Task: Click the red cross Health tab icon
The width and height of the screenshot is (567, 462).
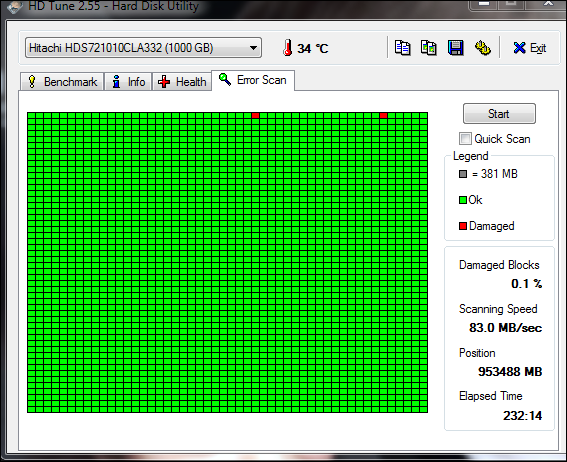Action: [x=164, y=82]
